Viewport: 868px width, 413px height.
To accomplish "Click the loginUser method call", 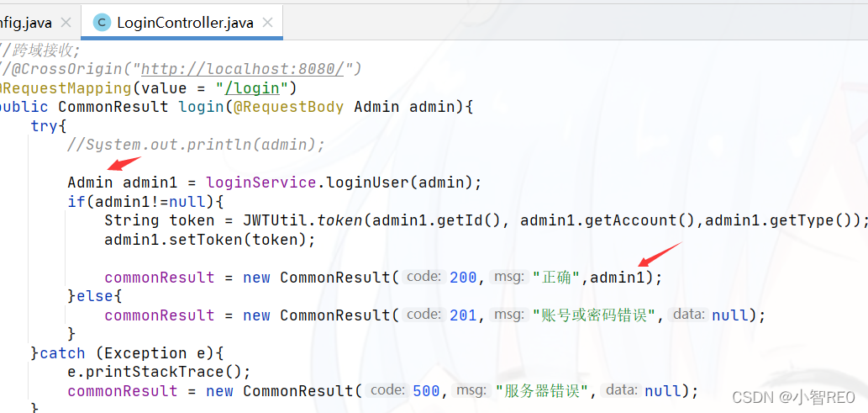I will pyautogui.click(x=366, y=183).
